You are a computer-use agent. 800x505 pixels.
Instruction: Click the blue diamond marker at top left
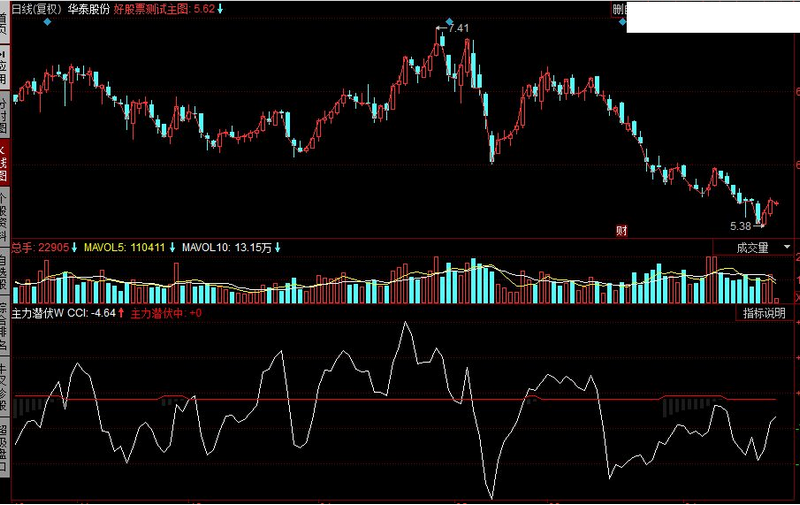click(x=46, y=21)
